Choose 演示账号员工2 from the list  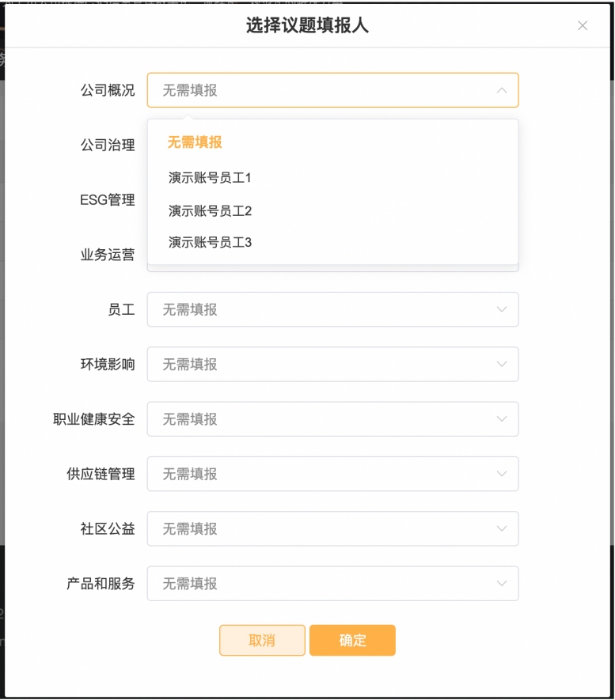pyautogui.click(x=210, y=211)
